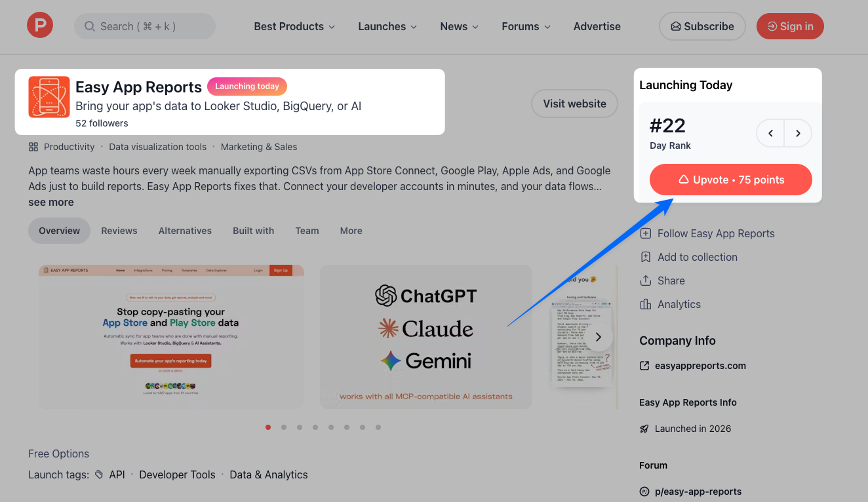Image resolution: width=868 pixels, height=502 pixels.
Task: Expand the Best Products menu
Action: pos(294,26)
